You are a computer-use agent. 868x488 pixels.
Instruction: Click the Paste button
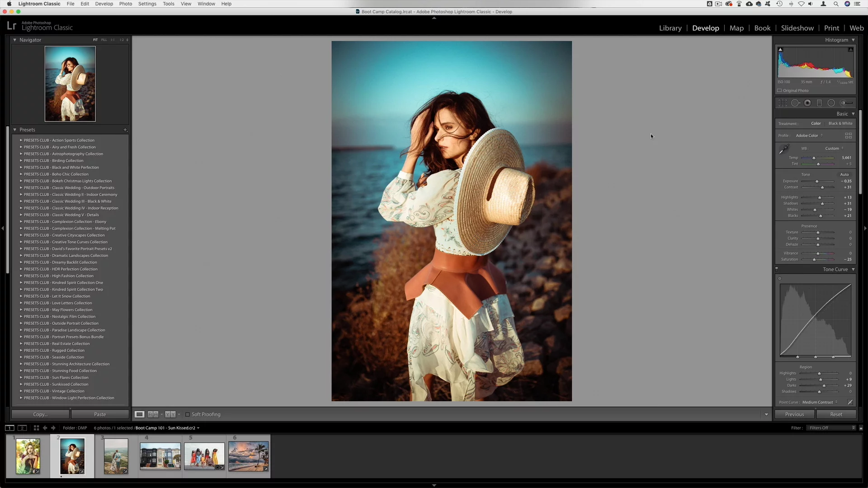(100, 414)
